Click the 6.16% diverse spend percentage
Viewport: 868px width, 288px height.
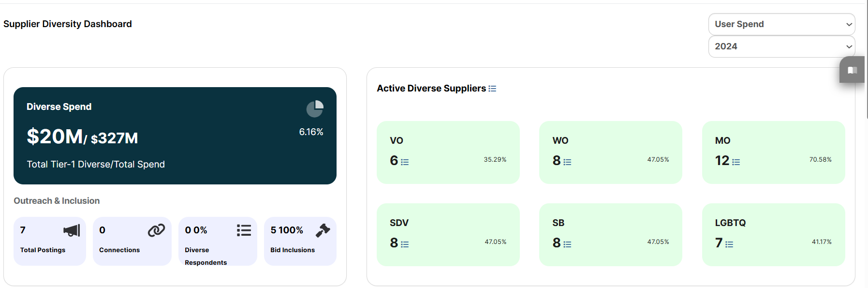pyautogui.click(x=311, y=132)
